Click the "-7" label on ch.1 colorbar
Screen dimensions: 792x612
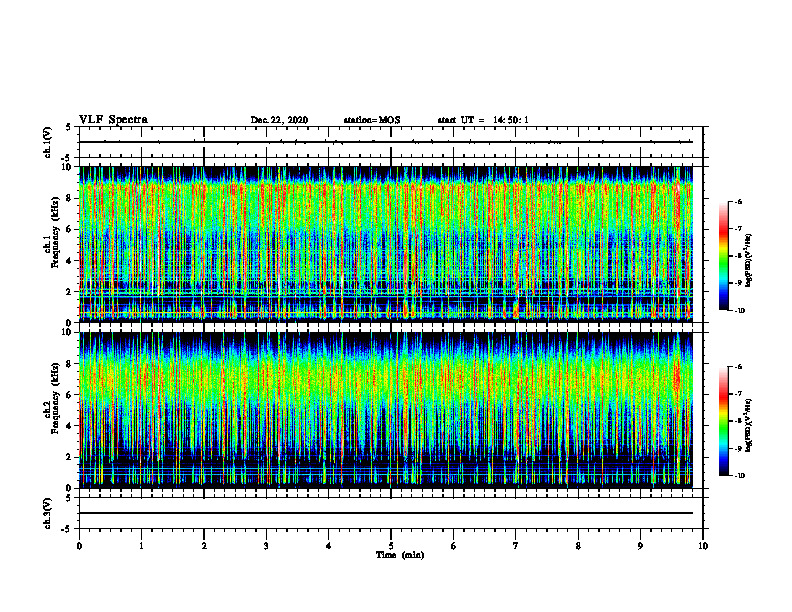738,229
